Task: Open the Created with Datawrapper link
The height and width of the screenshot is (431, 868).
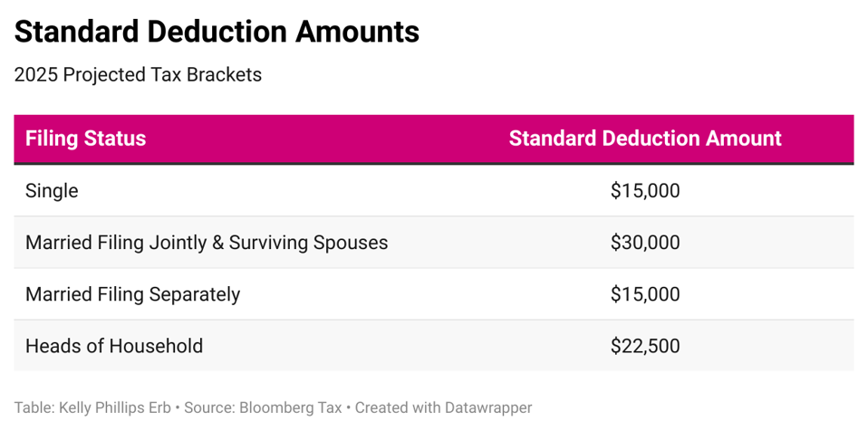Action: (x=443, y=407)
